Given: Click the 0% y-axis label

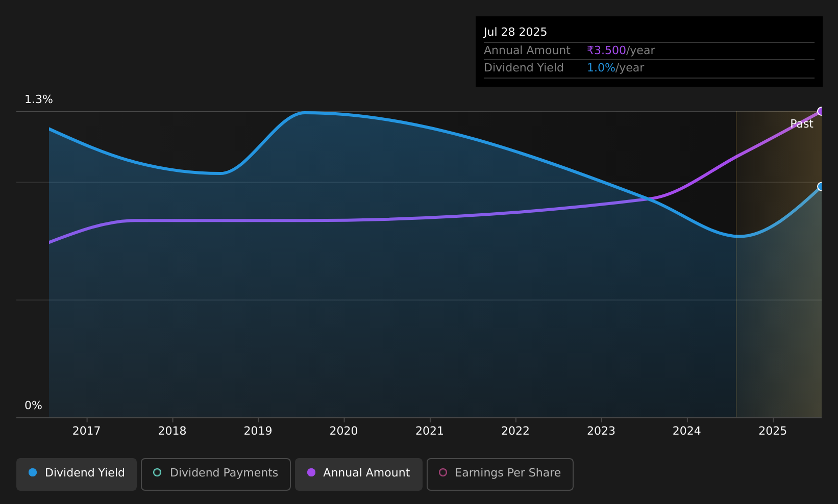Looking at the screenshot, I should [x=33, y=406].
